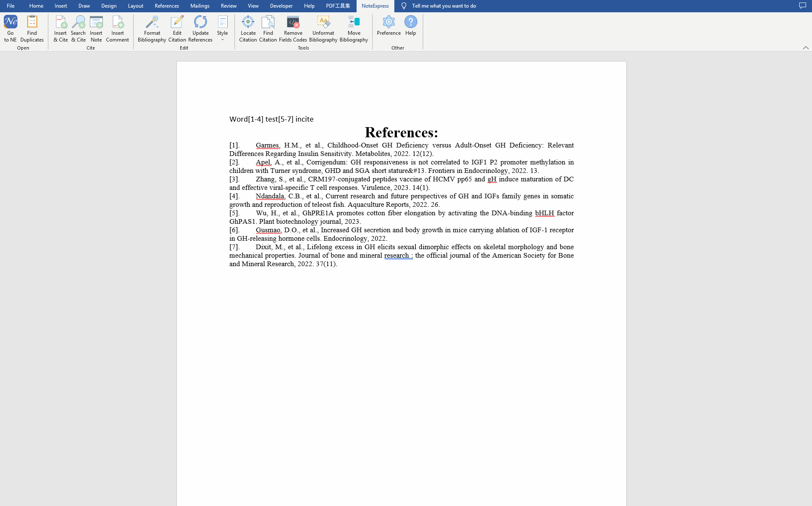Open the Style dropdown
This screenshot has height=506, width=812.
(x=223, y=28)
